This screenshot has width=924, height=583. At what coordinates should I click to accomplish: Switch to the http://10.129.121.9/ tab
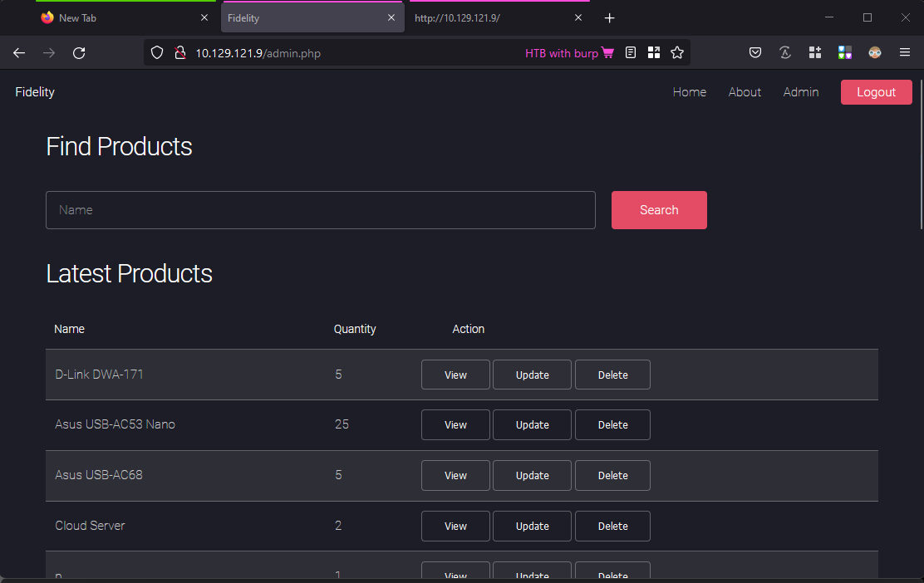[x=490, y=17]
